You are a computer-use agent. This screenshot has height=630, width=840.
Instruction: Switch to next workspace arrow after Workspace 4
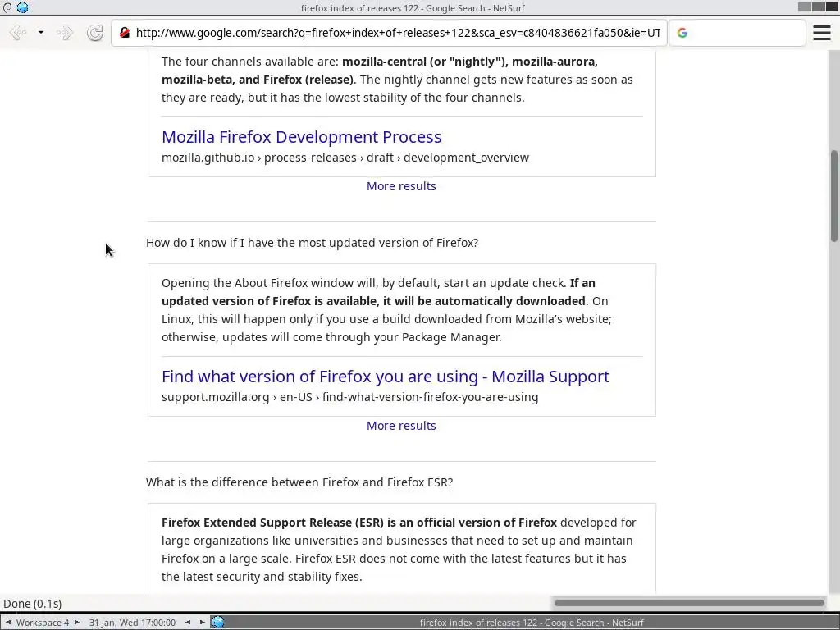point(76,623)
